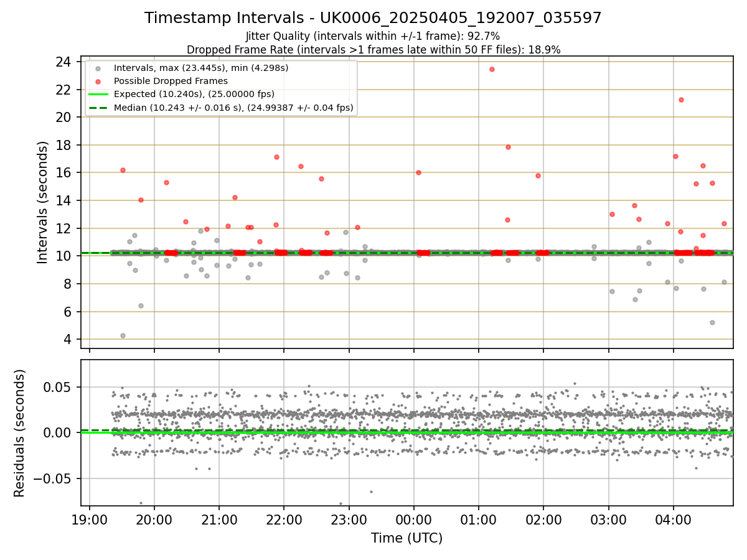
Task: Select the red point near 21 seconds after 04:00
Action: [681, 100]
